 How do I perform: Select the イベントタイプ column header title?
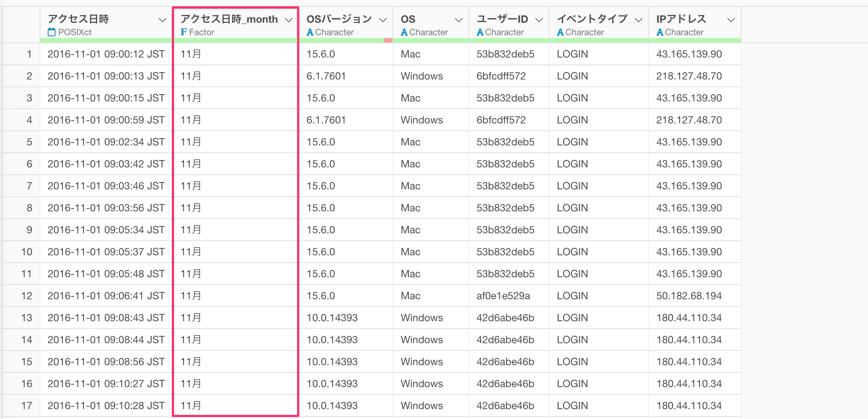point(592,19)
